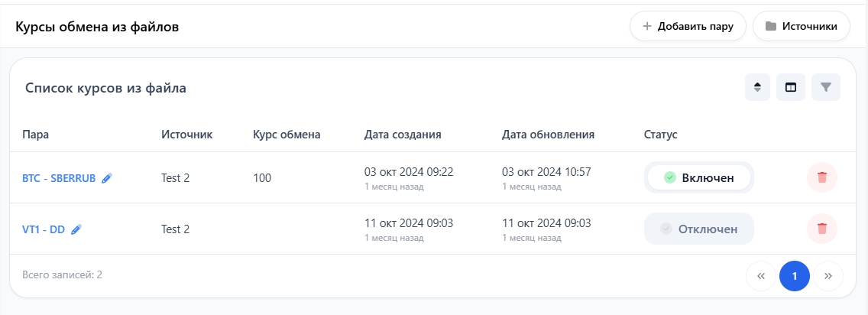Click the Дата создания column header
This screenshot has height=315, width=868.
point(403,135)
